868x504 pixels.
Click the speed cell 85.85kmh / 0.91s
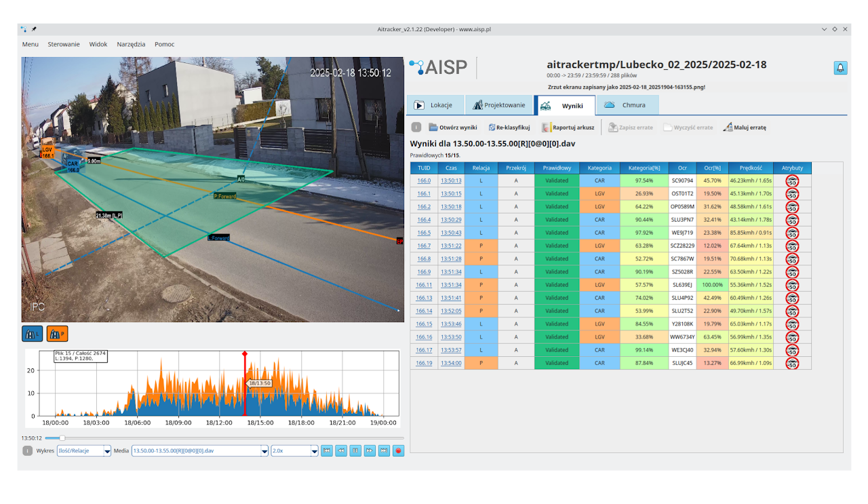[x=751, y=233]
